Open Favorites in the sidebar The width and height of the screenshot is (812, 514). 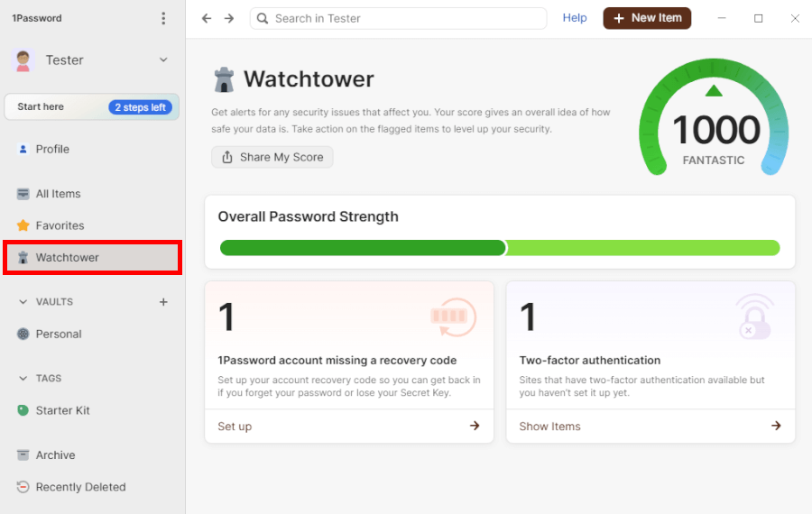[93, 225]
